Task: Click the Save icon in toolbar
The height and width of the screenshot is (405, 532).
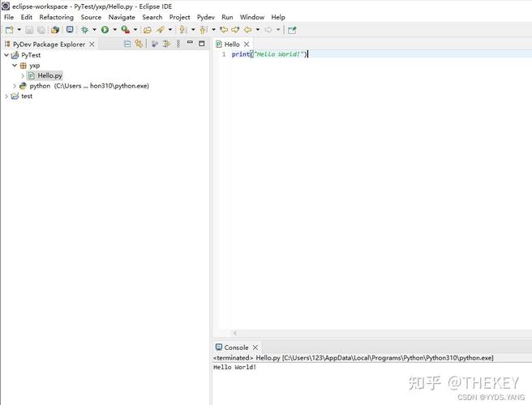Action: [30, 30]
